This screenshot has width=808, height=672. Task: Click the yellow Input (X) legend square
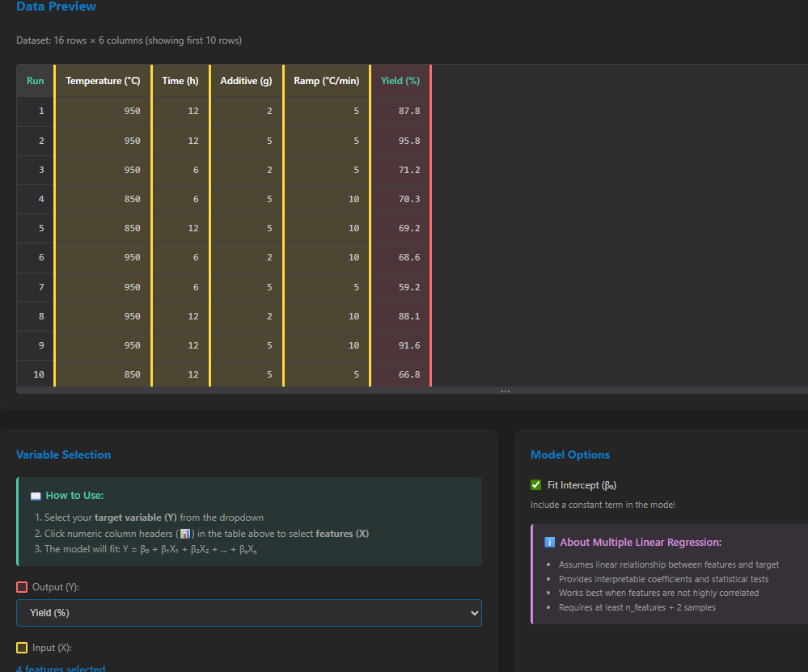point(22,648)
